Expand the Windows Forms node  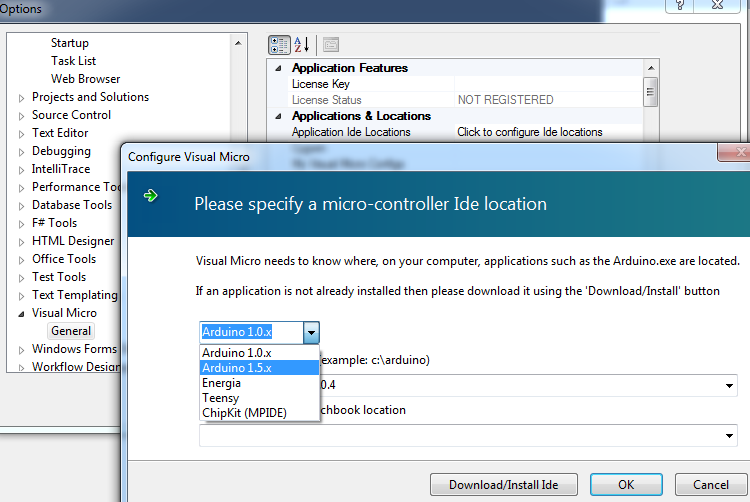[x=21, y=350]
